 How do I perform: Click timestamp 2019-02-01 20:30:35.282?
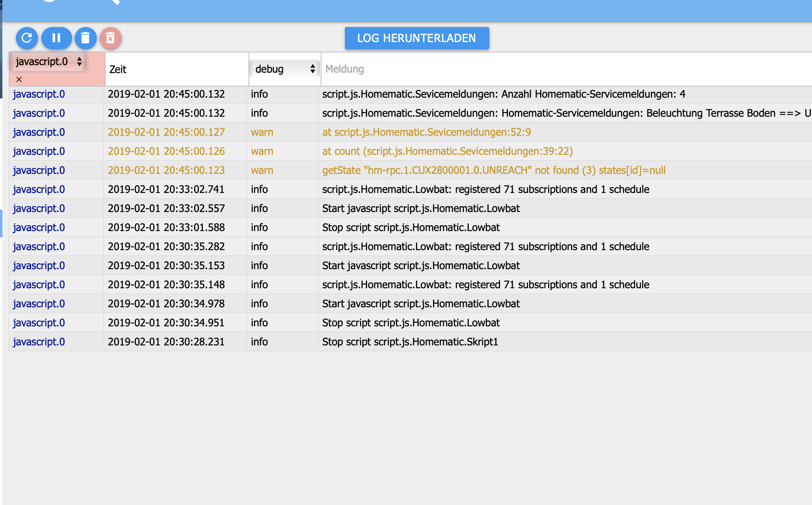tap(166, 247)
